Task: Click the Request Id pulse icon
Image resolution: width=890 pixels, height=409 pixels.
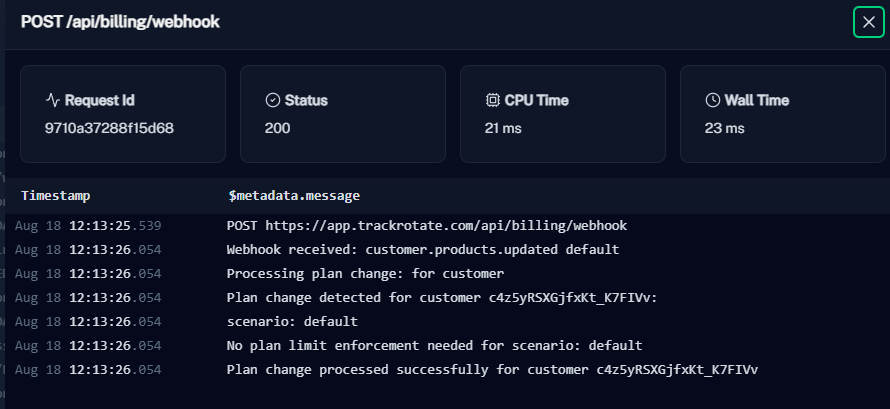Action: coord(53,100)
